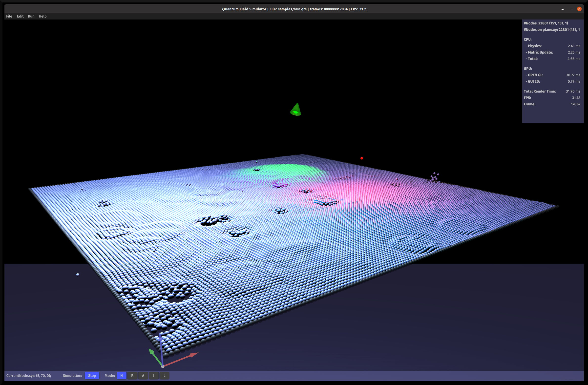Select mode N
The width and height of the screenshot is (588, 385).
[x=122, y=376]
